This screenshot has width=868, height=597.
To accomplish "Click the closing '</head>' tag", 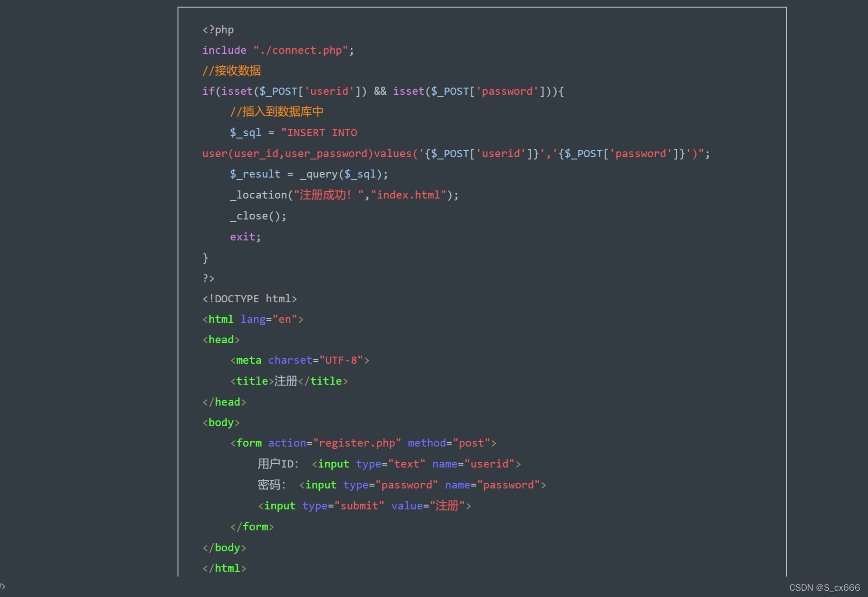I will tap(224, 402).
